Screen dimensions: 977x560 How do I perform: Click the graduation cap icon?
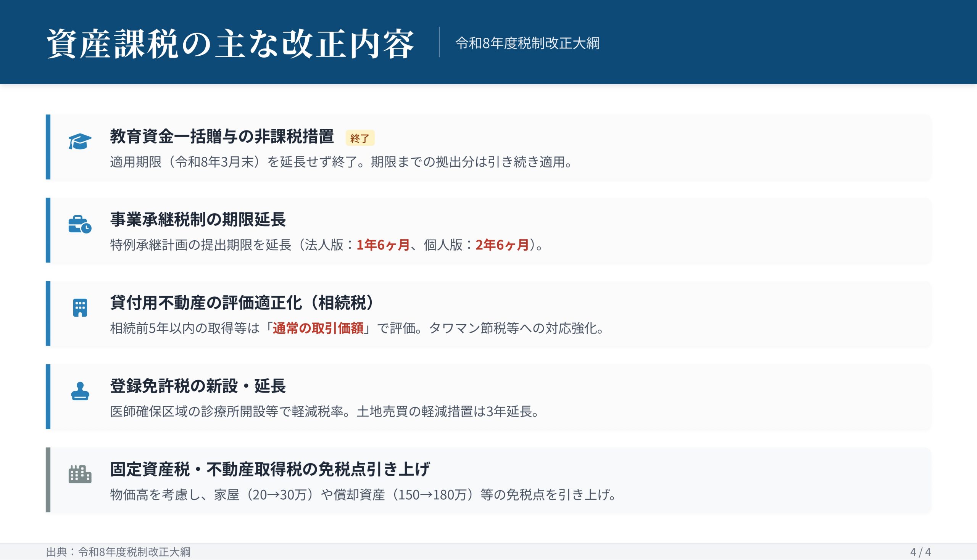coord(80,141)
